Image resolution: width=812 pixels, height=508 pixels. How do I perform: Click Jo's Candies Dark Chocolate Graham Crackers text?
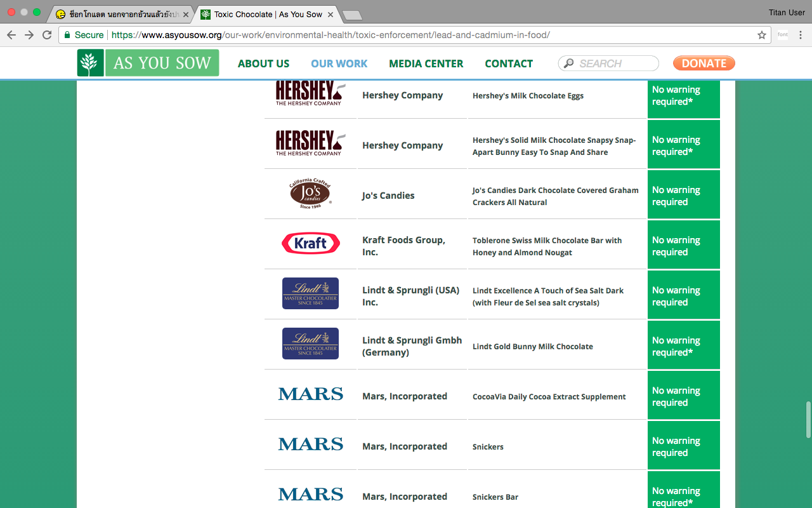[x=555, y=196]
